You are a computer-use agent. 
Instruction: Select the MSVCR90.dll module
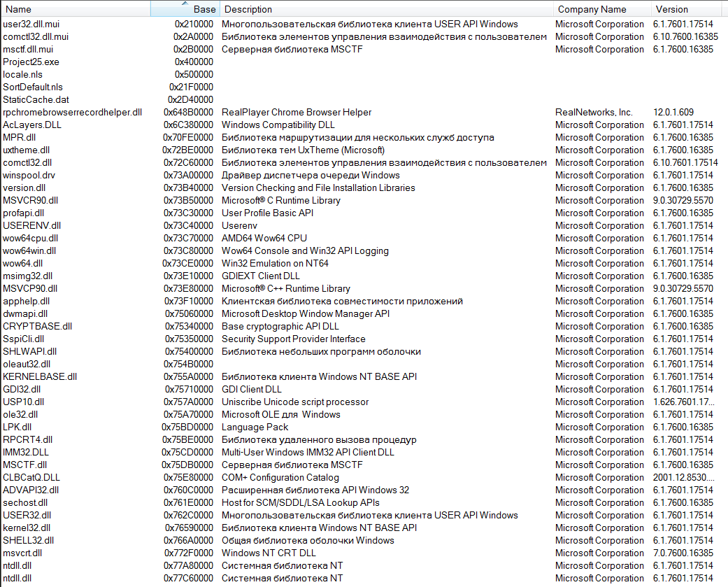[364, 200]
